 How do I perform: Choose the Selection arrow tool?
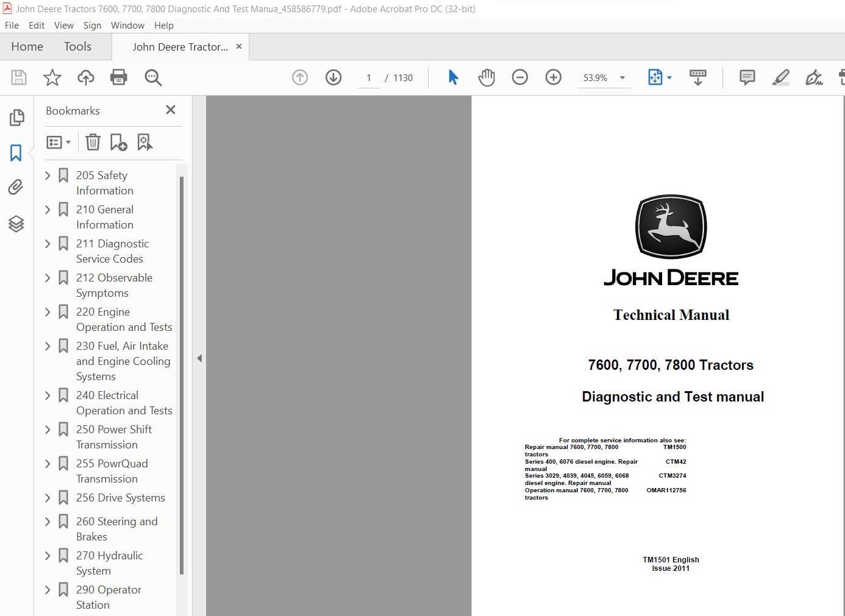pos(453,77)
